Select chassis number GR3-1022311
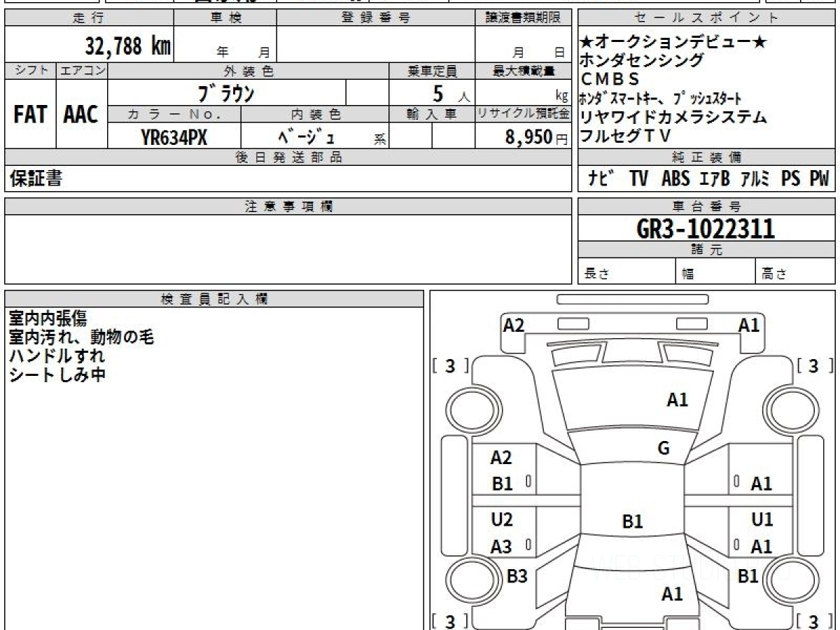 coord(706,228)
